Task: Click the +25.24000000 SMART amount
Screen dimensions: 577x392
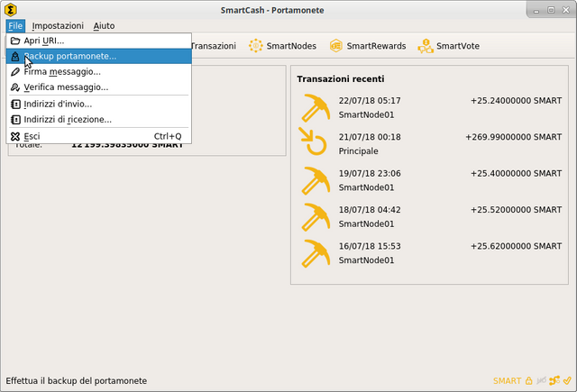Action: pyautogui.click(x=517, y=101)
